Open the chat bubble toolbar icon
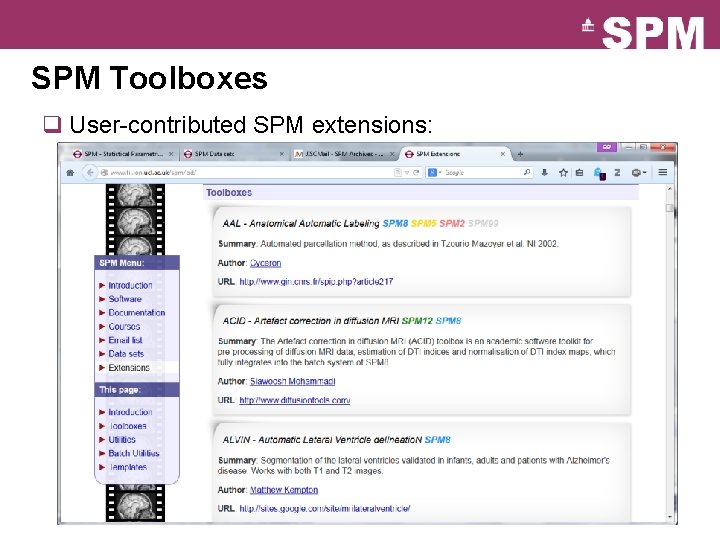 click(638, 173)
